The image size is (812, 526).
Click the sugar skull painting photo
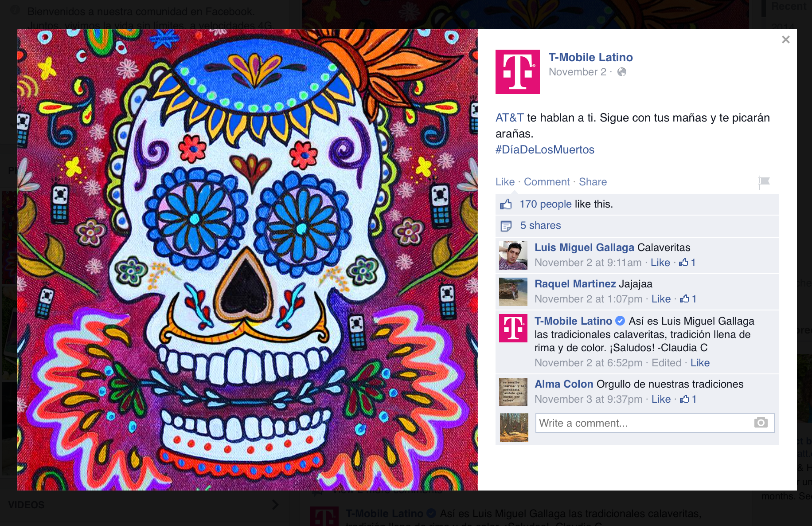247,260
